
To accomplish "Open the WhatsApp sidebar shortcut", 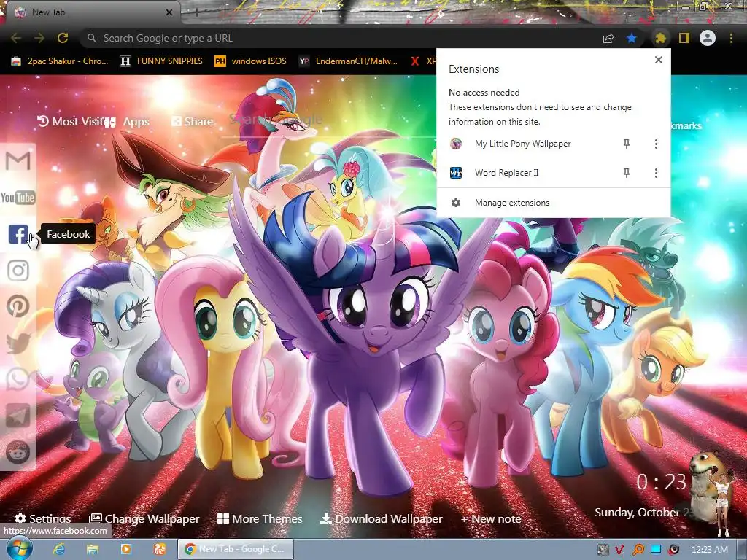I will coord(18,379).
